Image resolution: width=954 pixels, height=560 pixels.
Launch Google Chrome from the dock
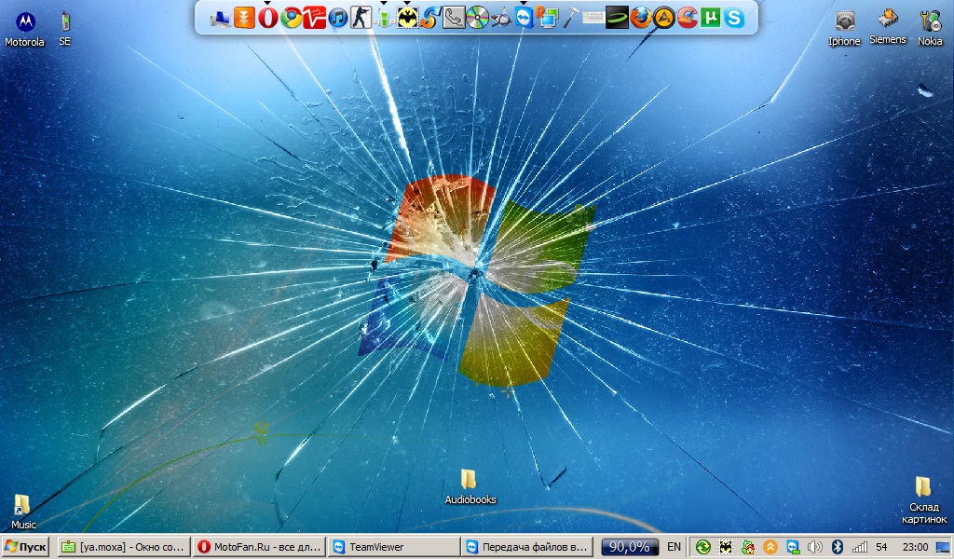[292, 18]
